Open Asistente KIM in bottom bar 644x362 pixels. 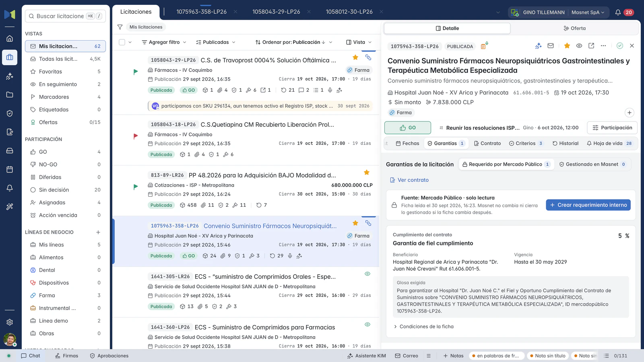click(366, 356)
